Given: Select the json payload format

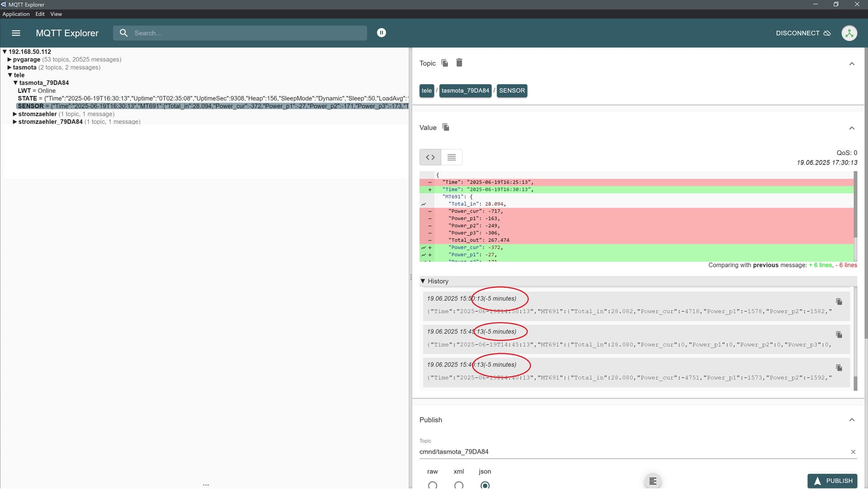Looking at the screenshot, I should [485, 485].
